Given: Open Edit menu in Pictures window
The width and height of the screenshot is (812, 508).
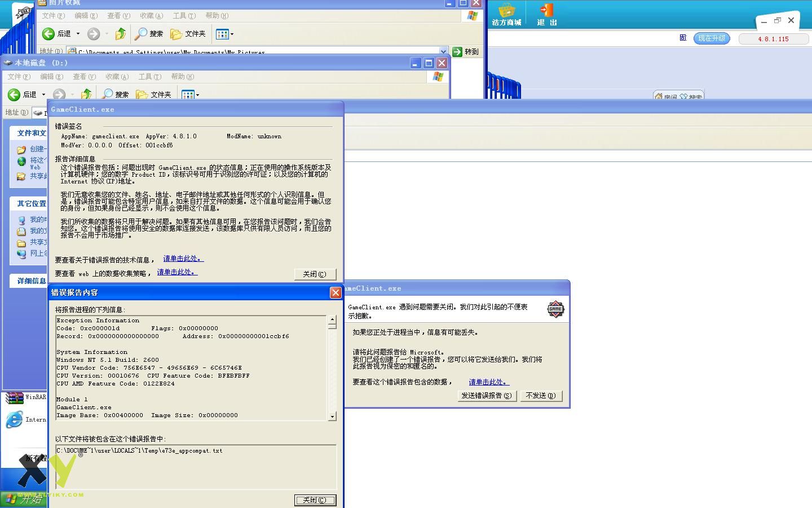Looking at the screenshot, I should pos(86,16).
